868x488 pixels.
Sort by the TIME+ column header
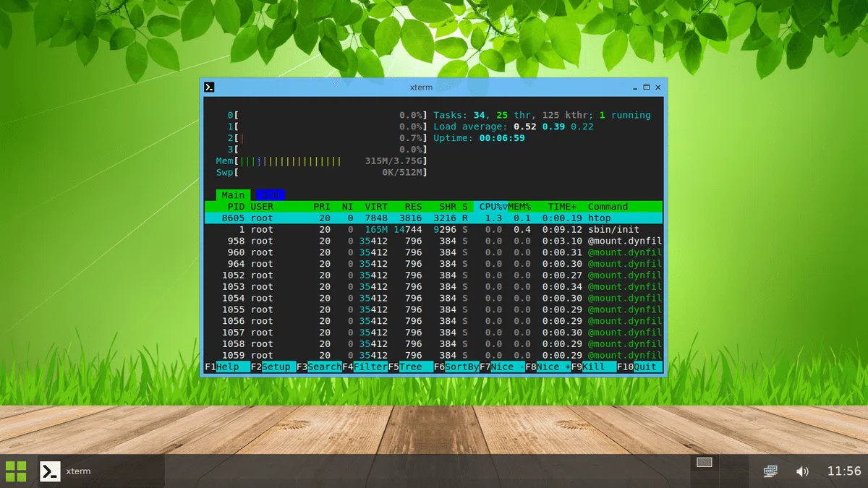point(563,207)
